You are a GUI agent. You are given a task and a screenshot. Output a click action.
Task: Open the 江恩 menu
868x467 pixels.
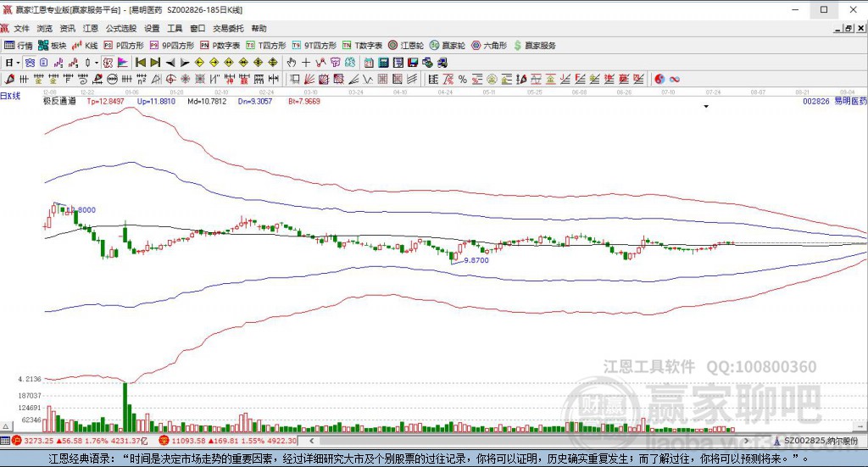point(91,28)
